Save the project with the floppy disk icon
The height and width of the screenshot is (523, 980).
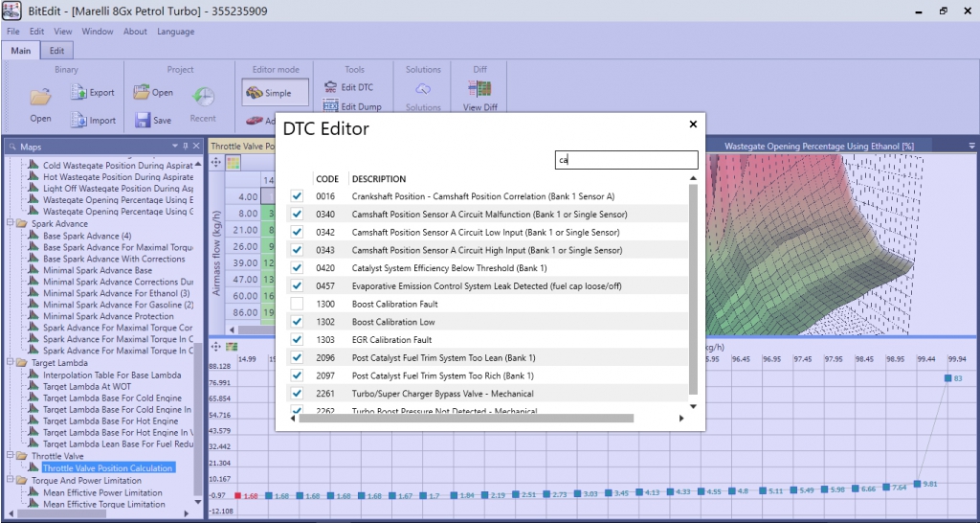pos(143,120)
